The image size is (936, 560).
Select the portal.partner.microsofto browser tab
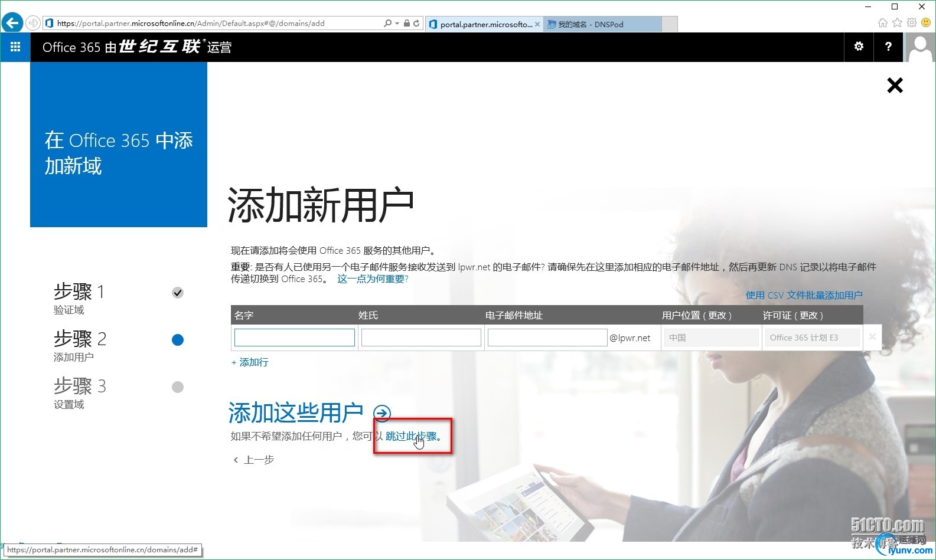tap(484, 24)
